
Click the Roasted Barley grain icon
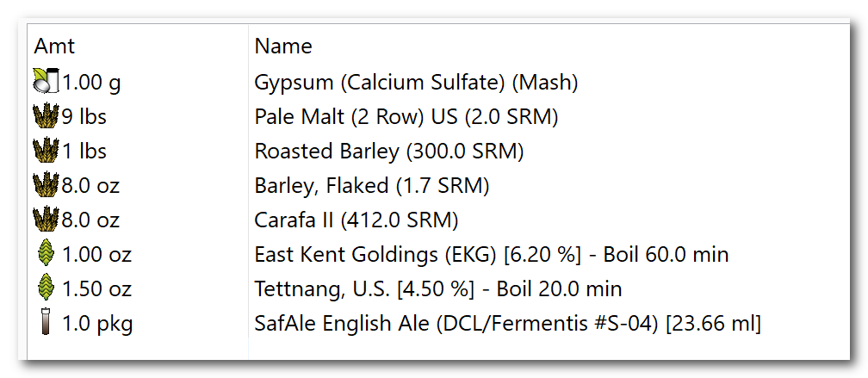tap(46, 151)
